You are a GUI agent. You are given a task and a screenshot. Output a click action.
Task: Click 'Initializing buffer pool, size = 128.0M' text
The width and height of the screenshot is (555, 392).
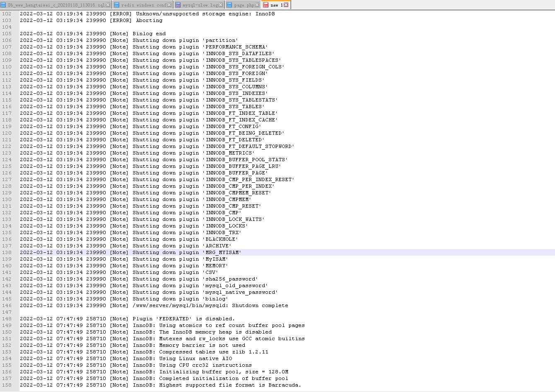tap(224, 372)
